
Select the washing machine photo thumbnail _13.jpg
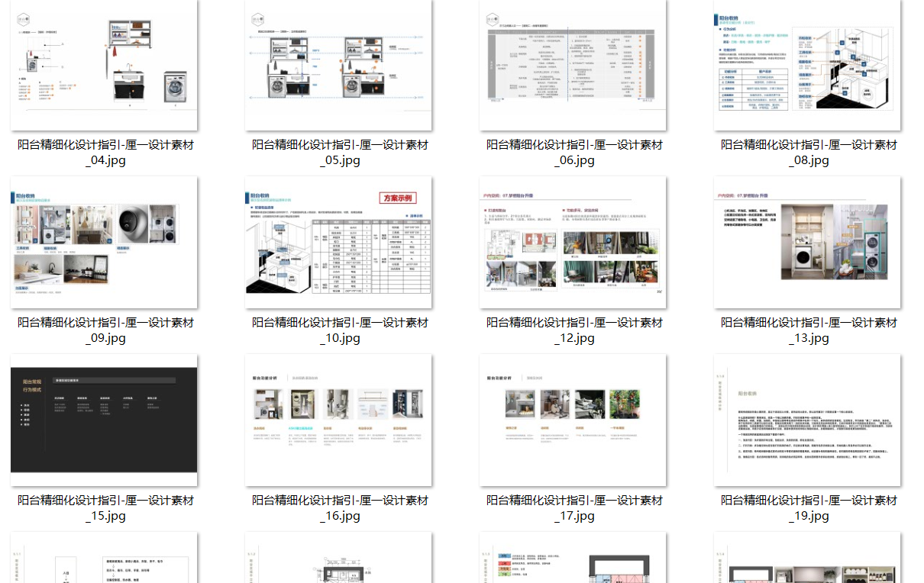(x=806, y=243)
